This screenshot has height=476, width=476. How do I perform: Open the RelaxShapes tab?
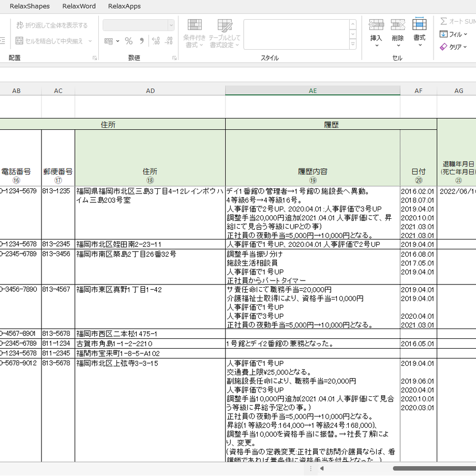[30, 6]
